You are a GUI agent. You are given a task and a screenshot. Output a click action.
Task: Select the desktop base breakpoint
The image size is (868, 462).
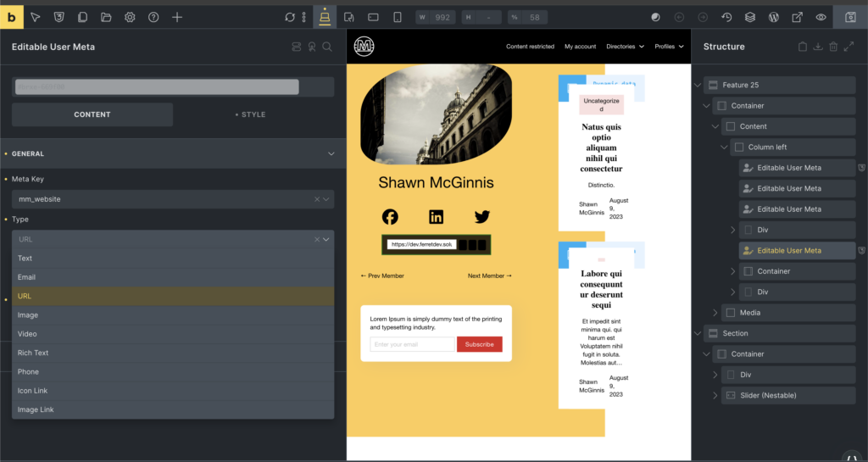[x=325, y=17]
